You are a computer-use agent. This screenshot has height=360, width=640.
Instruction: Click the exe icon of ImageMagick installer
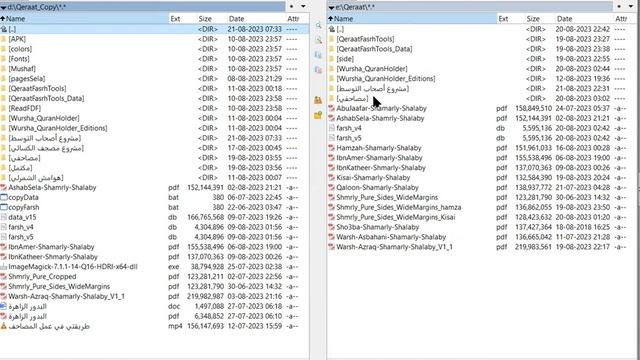[4, 267]
